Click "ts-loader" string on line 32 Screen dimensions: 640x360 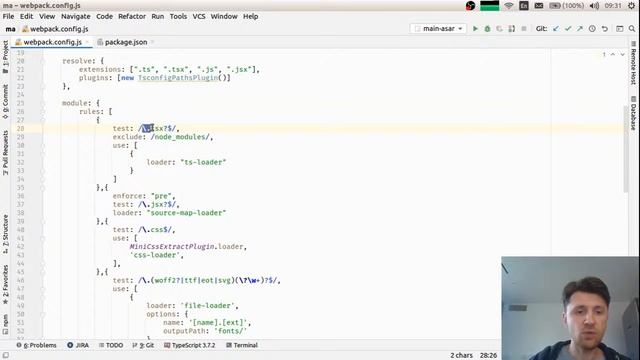point(203,162)
